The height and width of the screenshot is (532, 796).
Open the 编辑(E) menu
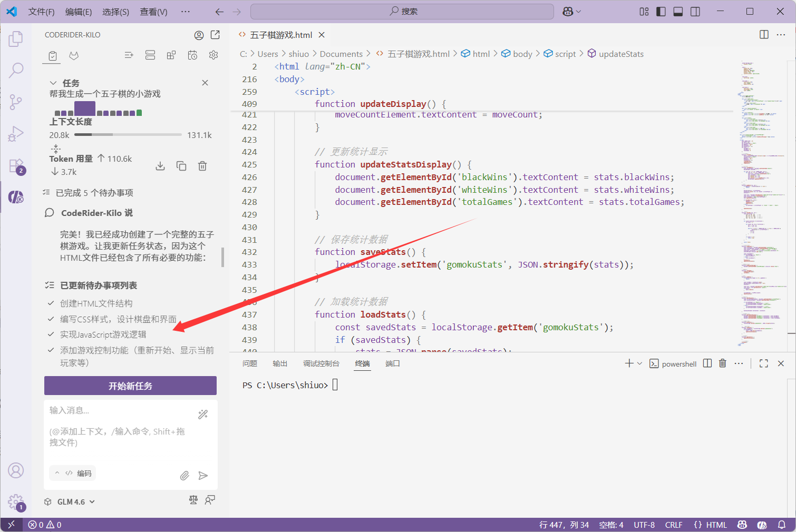tap(79, 12)
